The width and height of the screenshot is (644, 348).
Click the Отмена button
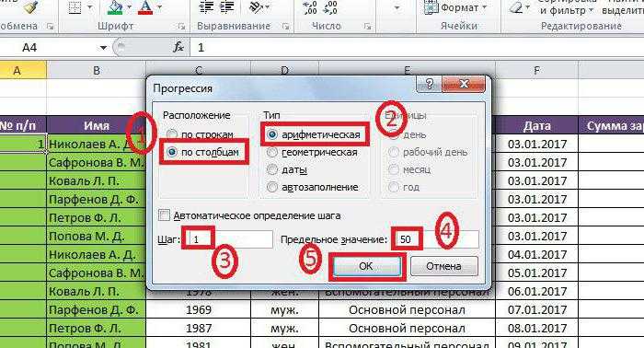(x=444, y=266)
